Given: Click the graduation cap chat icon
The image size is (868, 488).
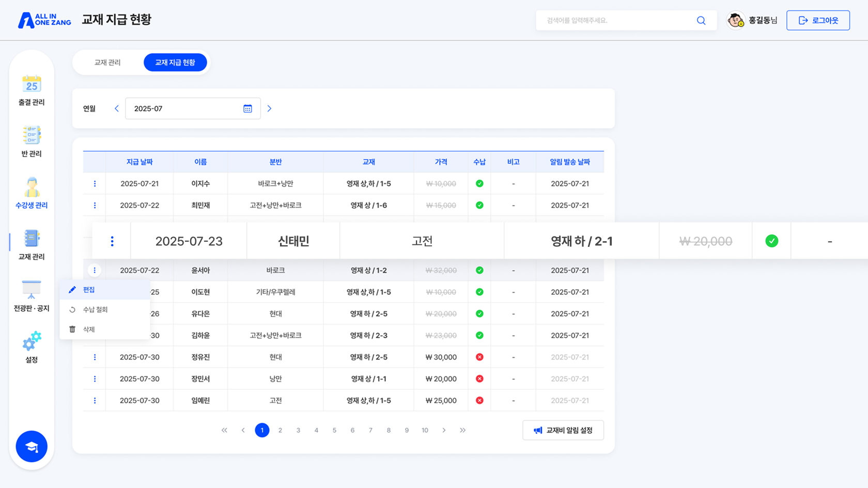Looking at the screenshot, I should 32,446.
